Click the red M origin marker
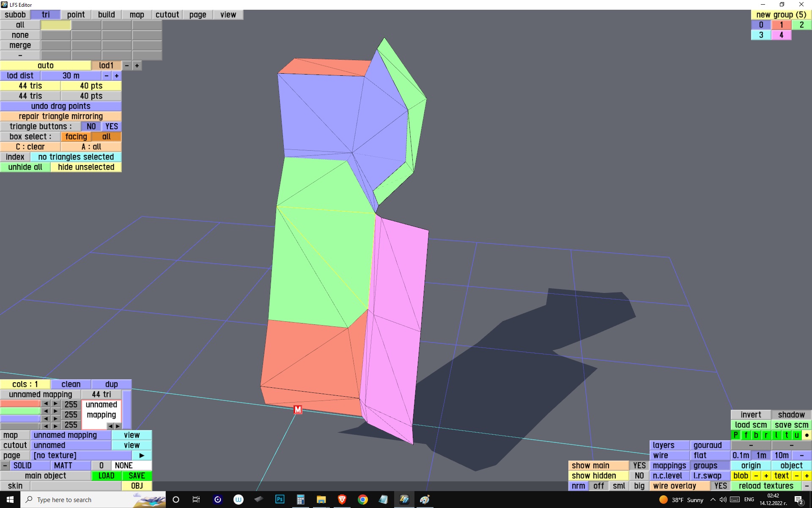This screenshot has height=508, width=812. pyautogui.click(x=298, y=409)
